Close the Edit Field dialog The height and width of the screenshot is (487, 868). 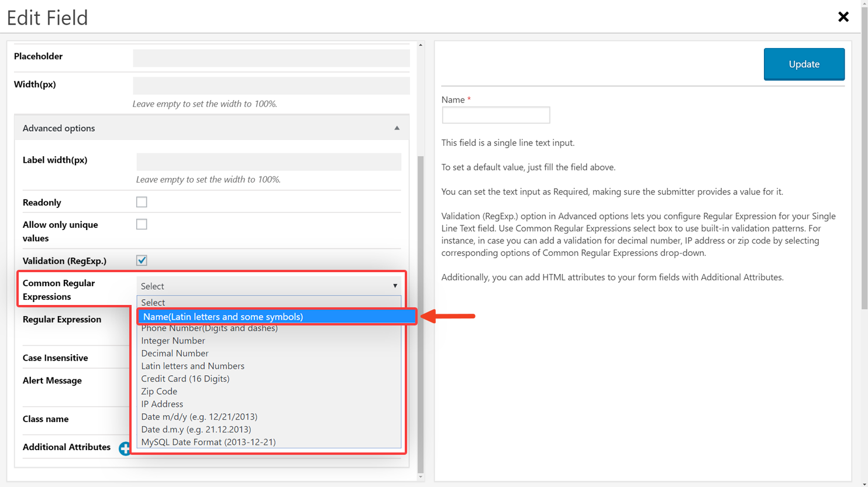(843, 17)
